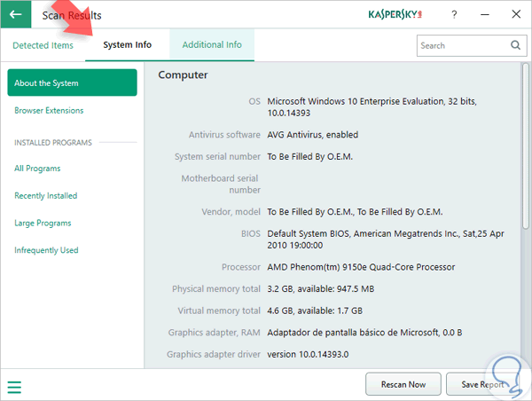Click the Antivirus software label
The image size is (532, 401).
[224, 135]
